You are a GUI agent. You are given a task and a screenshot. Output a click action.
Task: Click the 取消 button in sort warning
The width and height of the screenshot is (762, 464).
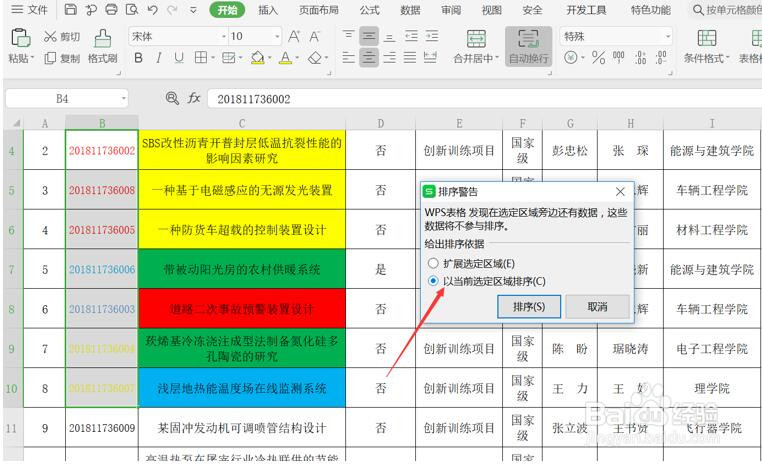tap(597, 307)
